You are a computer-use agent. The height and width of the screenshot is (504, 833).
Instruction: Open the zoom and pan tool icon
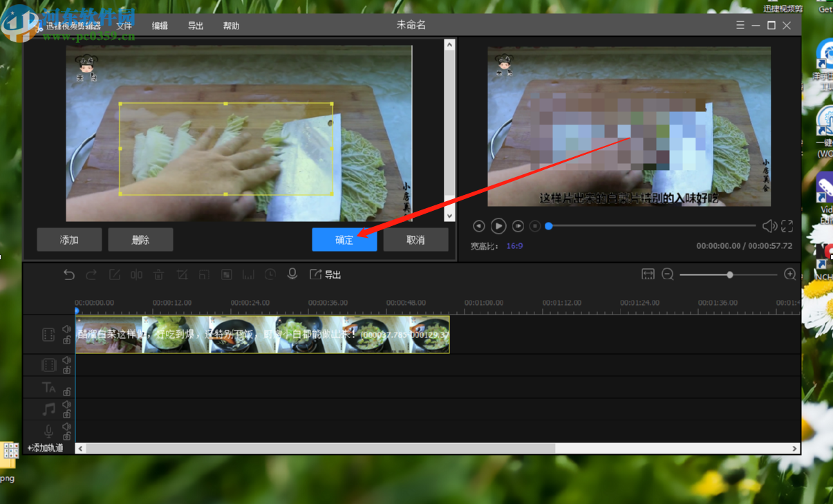point(204,274)
